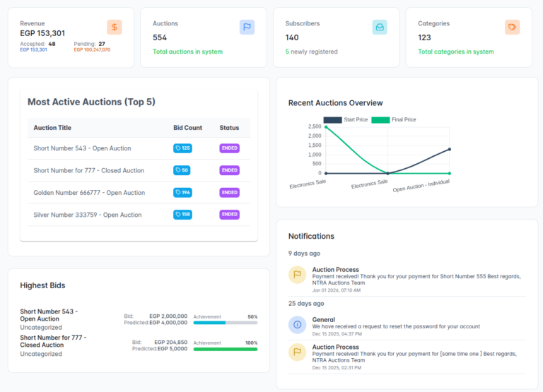Click Accepted revenue amount EGP 153,301
543x392 pixels.
point(34,50)
